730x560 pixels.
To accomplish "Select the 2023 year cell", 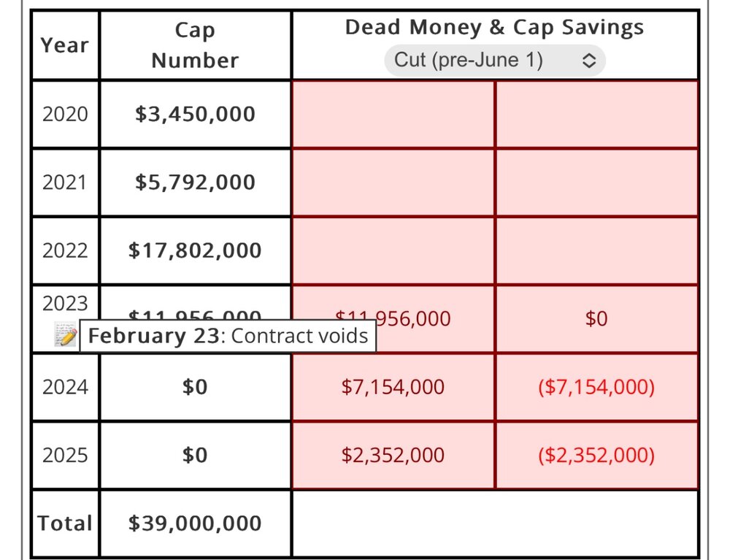I will 65,304.
